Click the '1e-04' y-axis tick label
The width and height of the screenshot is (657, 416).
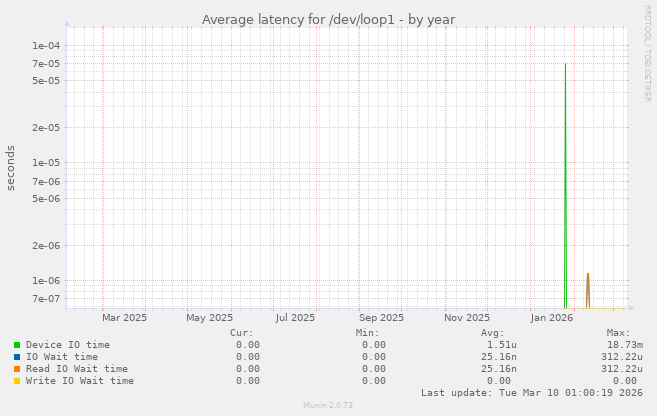(x=46, y=46)
